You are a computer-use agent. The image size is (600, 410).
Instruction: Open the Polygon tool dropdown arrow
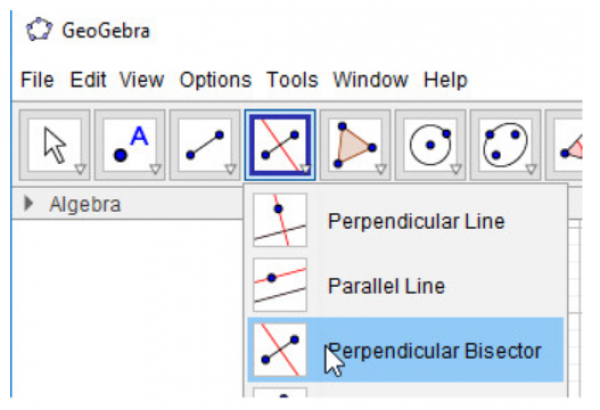pyautogui.click(x=381, y=169)
